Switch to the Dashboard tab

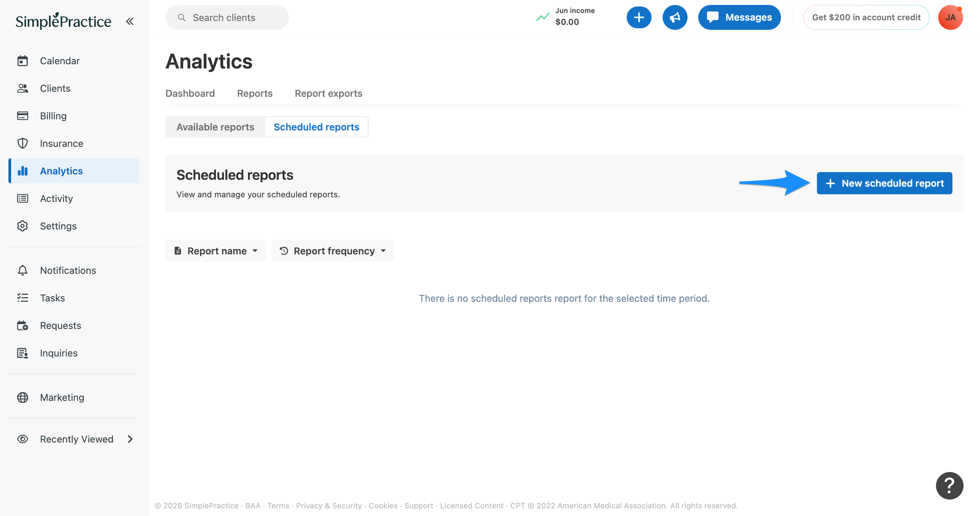(x=190, y=93)
